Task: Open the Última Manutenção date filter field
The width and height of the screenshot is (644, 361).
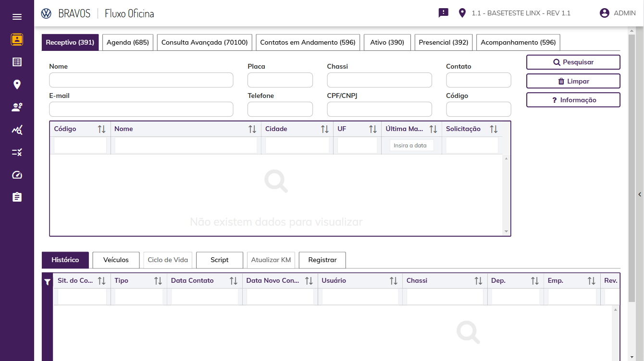Action: (x=411, y=145)
